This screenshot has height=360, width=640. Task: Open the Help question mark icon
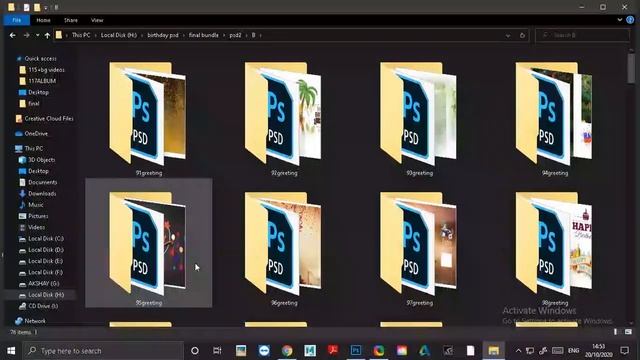(x=630, y=20)
